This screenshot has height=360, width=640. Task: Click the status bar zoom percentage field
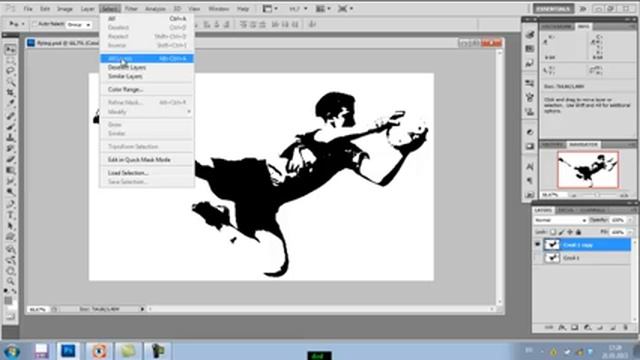click(x=38, y=309)
